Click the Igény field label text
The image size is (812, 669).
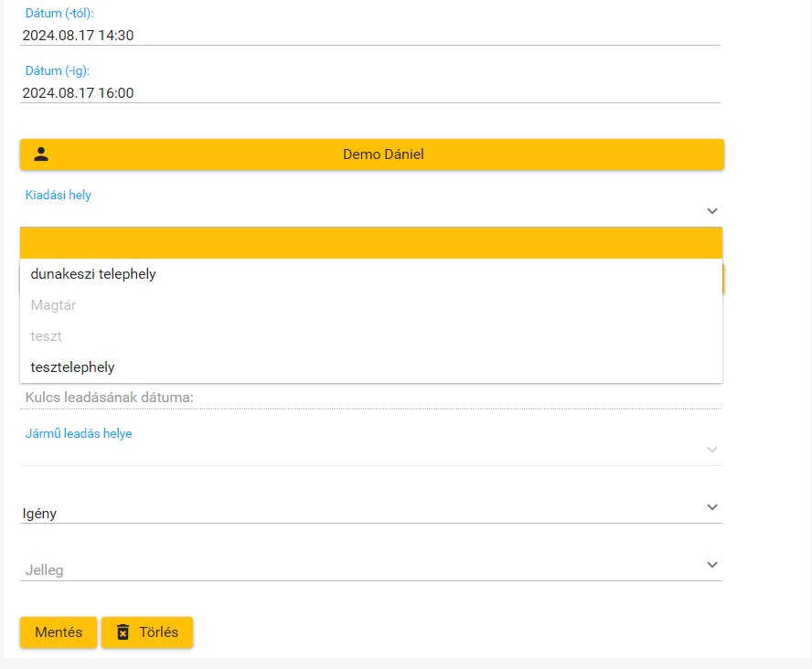pyautogui.click(x=39, y=514)
